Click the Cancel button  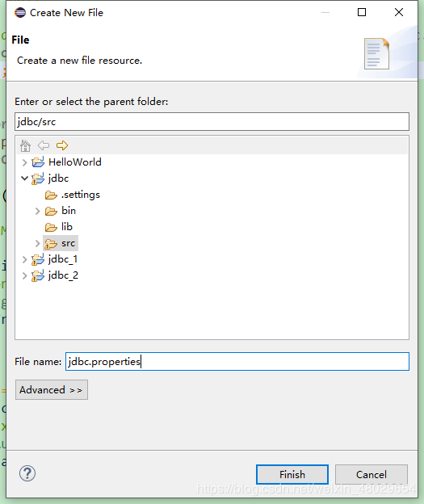click(372, 474)
